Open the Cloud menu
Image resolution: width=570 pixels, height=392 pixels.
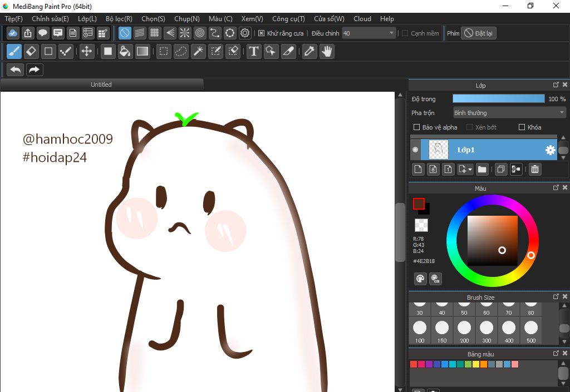coord(362,19)
